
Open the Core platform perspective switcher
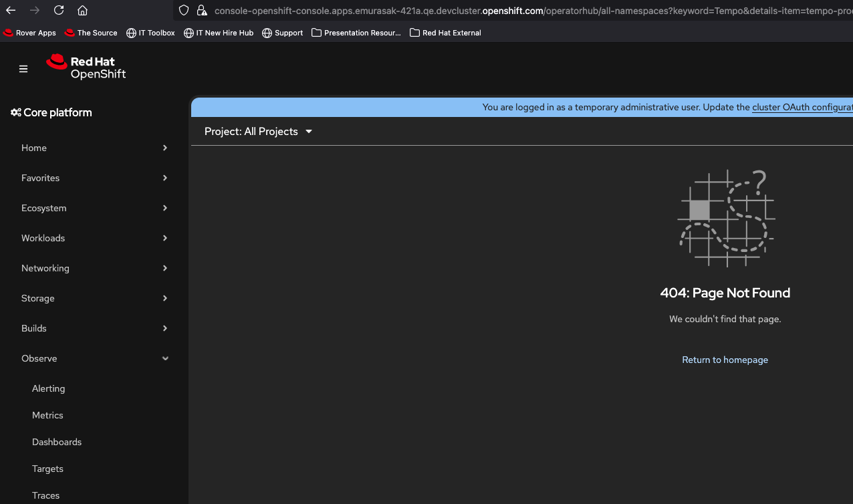coord(51,112)
